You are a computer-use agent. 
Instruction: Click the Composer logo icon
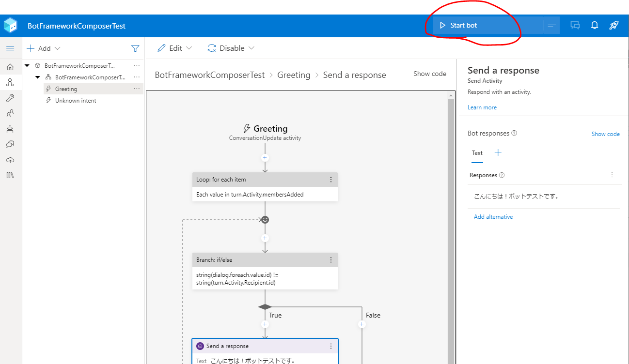click(x=10, y=25)
